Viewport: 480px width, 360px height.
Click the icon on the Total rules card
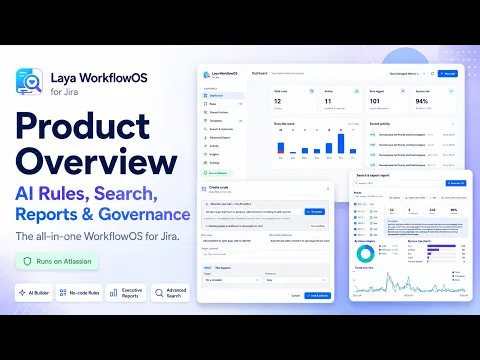(312, 91)
